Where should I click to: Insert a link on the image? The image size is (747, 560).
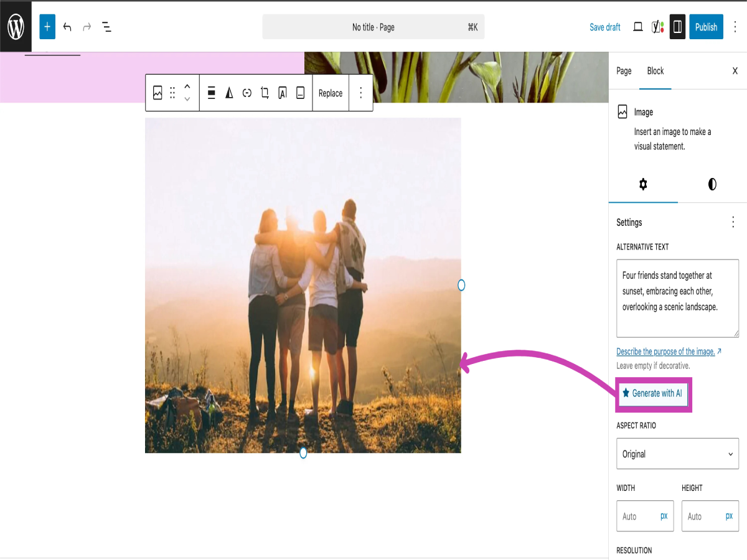coord(247,92)
